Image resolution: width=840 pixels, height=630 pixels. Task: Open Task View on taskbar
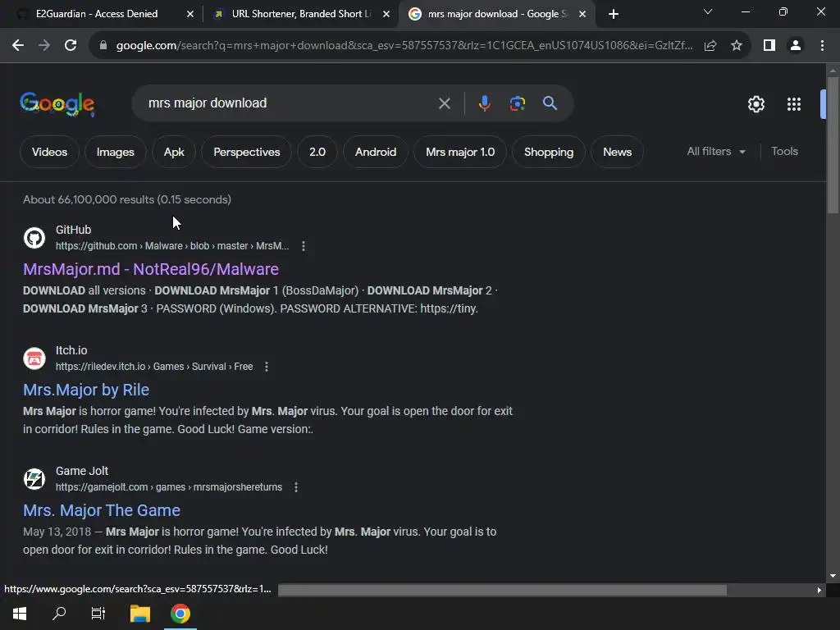[x=98, y=614]
